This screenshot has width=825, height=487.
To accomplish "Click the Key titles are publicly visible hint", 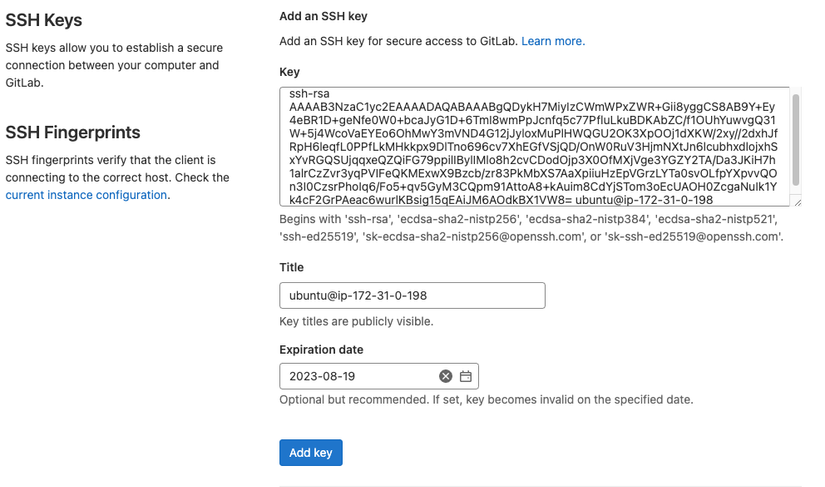I will tap(356, 321).
